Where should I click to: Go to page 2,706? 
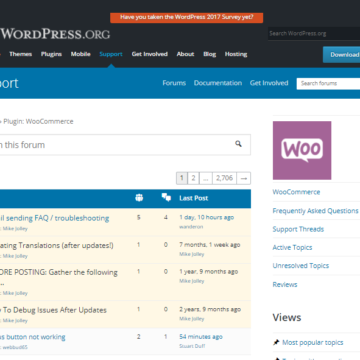[x=224, y=178]
